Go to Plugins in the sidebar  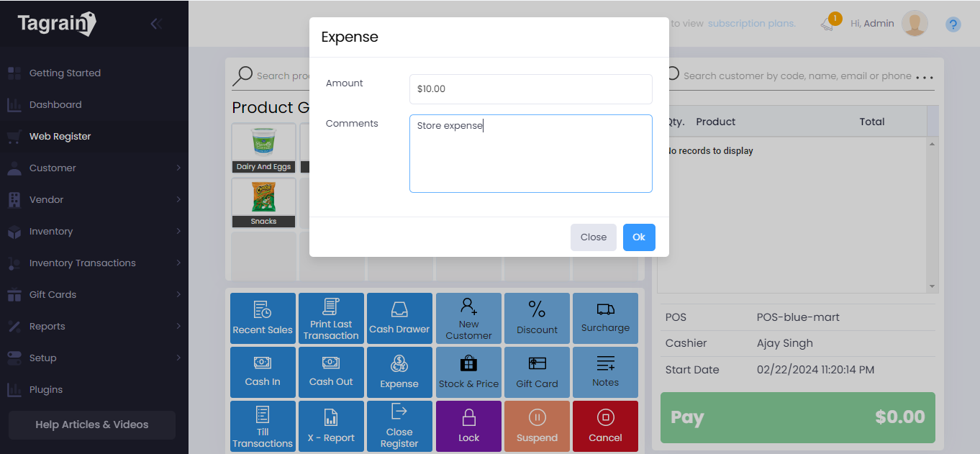(46, 389)
